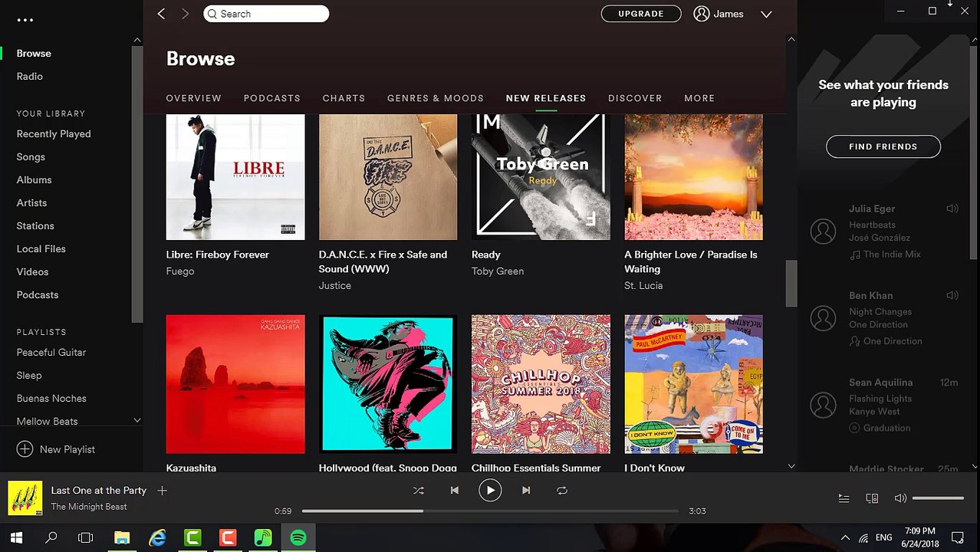Open Recently Played library item

(54, 134)
